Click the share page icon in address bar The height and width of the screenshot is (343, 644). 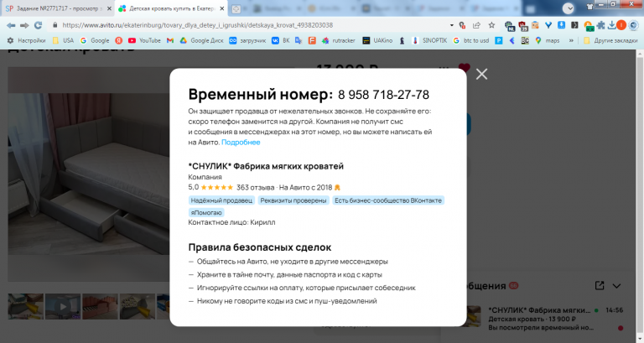pos(476,25)
